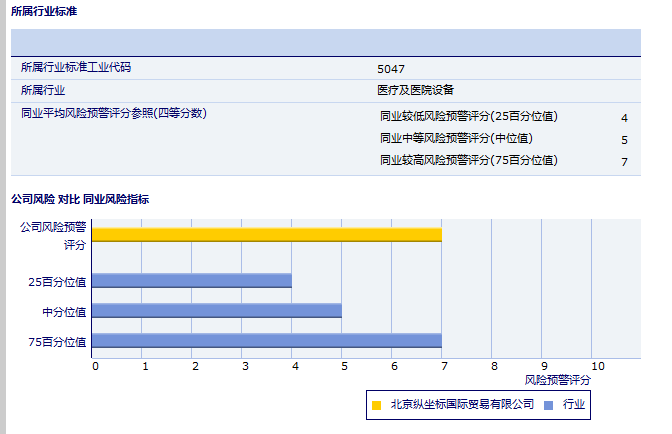Click the 同业平均风险预警评分参照(四等分数) label
This screenshot has height=434, width=672.
[113, 113]
